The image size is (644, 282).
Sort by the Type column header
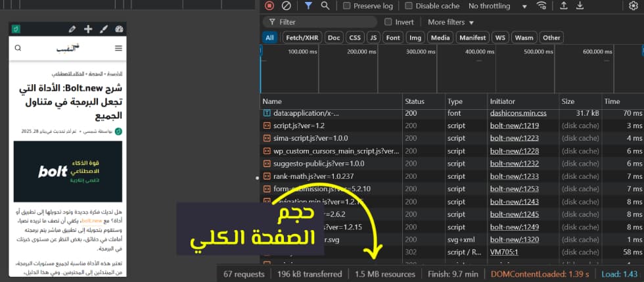pyautogui.click(x=466, y=101)
